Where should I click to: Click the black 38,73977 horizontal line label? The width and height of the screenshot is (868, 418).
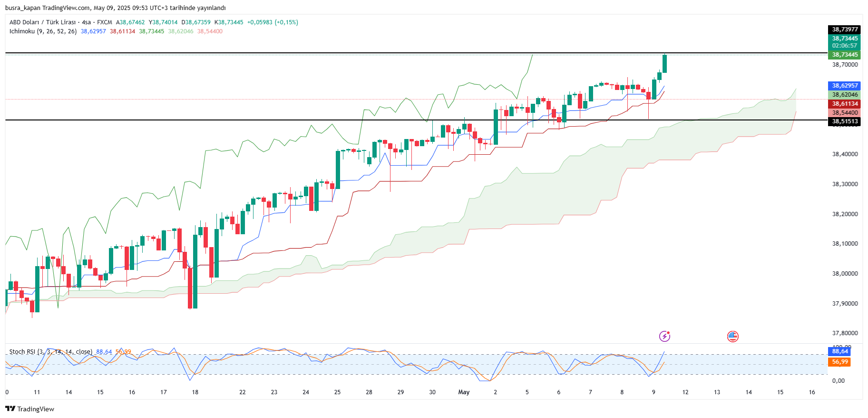click(x=845, y=30)
